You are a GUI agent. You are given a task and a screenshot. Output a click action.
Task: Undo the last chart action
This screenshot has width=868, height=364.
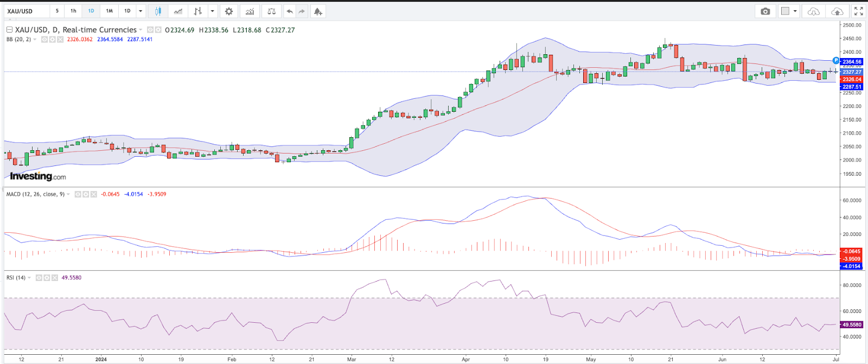[x=290, y=11]
